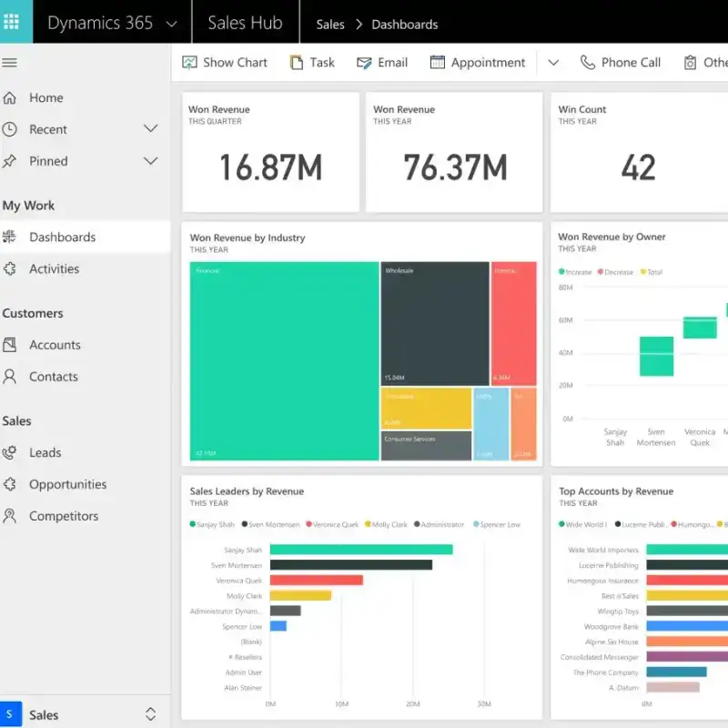This screenshot has width=728, height=728.
Task: Open the Sales area switcher arrows
Action: point(150,714)
